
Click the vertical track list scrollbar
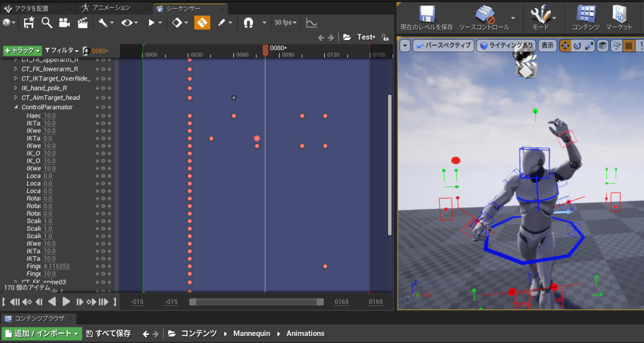(x=390, y=165)
